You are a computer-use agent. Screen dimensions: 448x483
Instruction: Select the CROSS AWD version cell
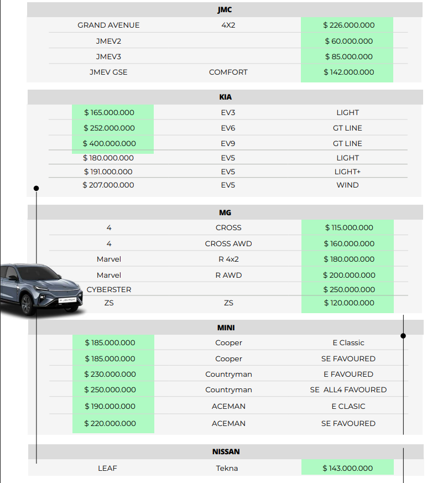point(228,243)
